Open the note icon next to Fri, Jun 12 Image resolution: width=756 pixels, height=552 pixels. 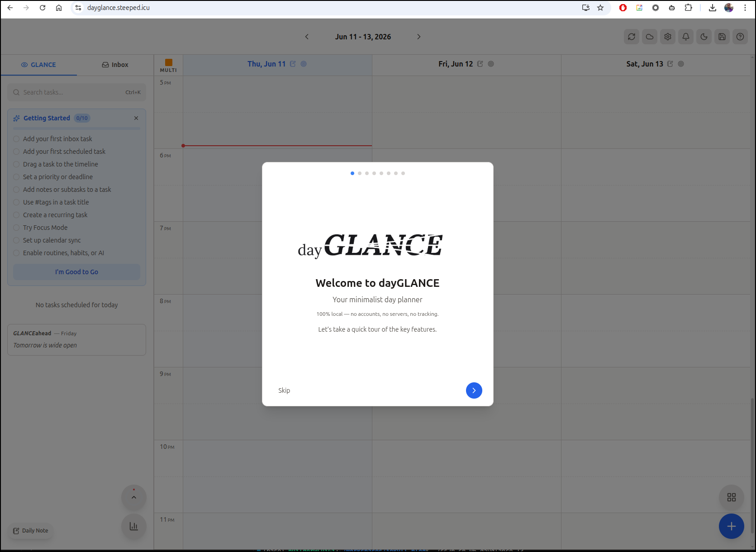tap(480, 64)
